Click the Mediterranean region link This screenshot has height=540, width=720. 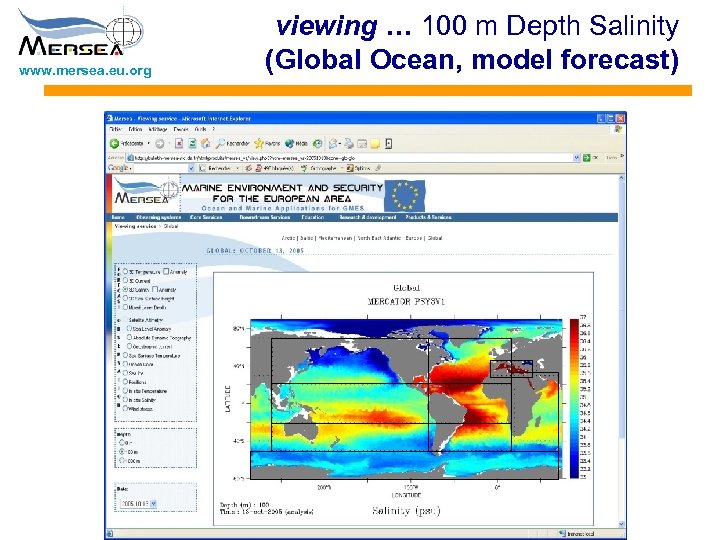(336, 238)
